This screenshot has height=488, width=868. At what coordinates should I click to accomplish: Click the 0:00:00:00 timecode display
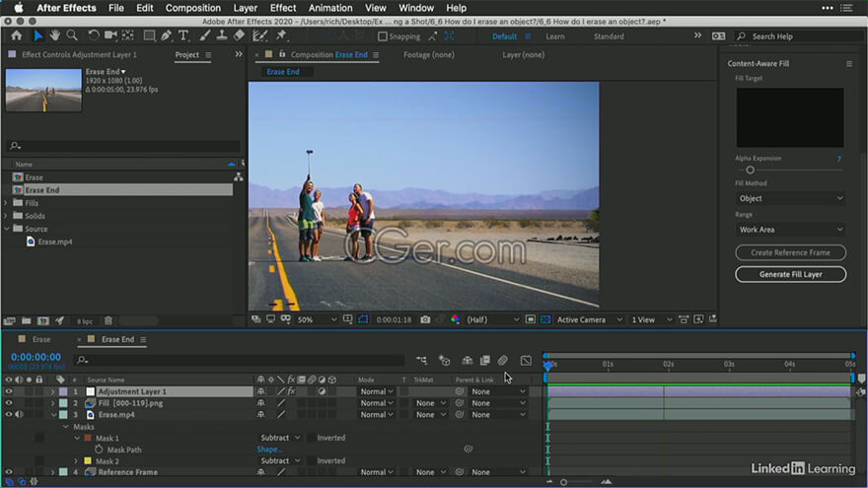[x=36, y=358]
